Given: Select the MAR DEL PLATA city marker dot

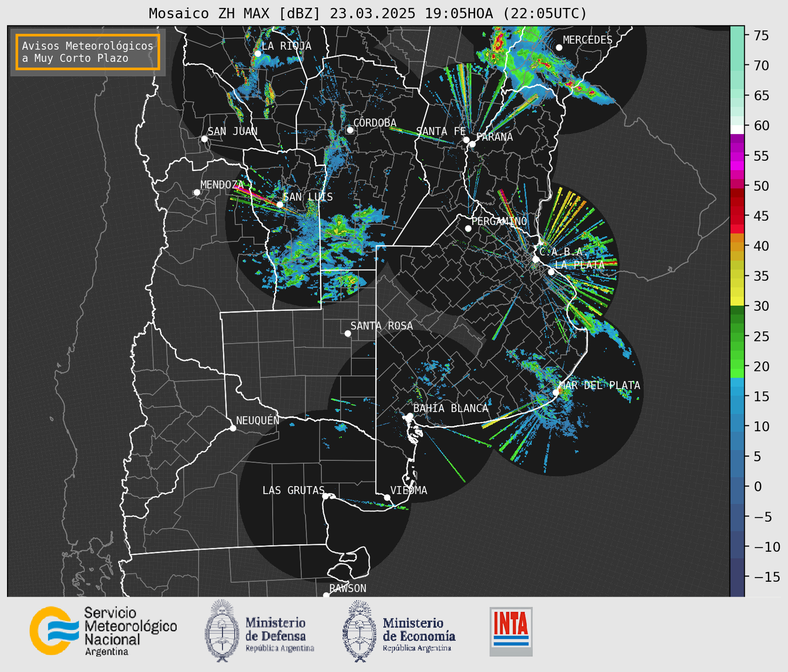Looking at the screenshot, I should point(556,393).
